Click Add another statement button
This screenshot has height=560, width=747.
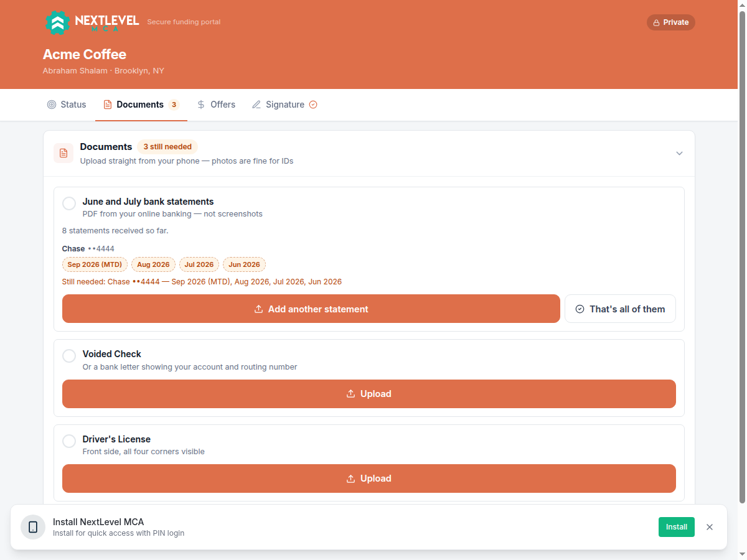pyautogui.click(x=311, y=309)
